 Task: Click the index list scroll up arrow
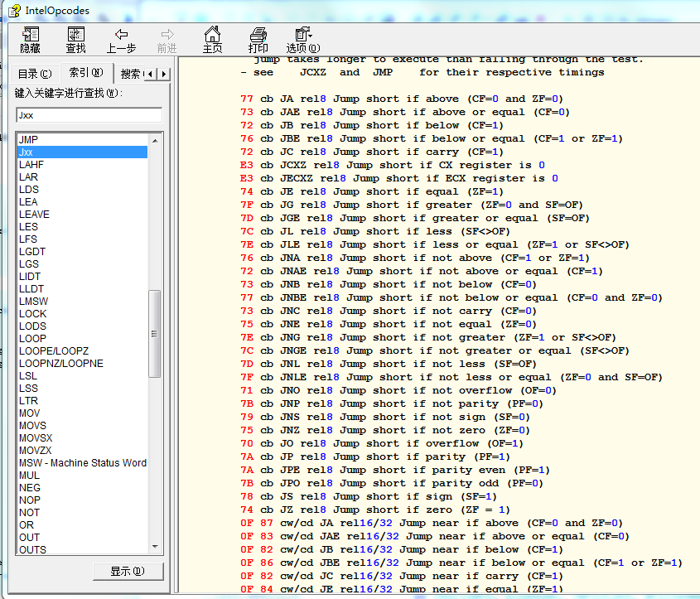tap(155, 140)
